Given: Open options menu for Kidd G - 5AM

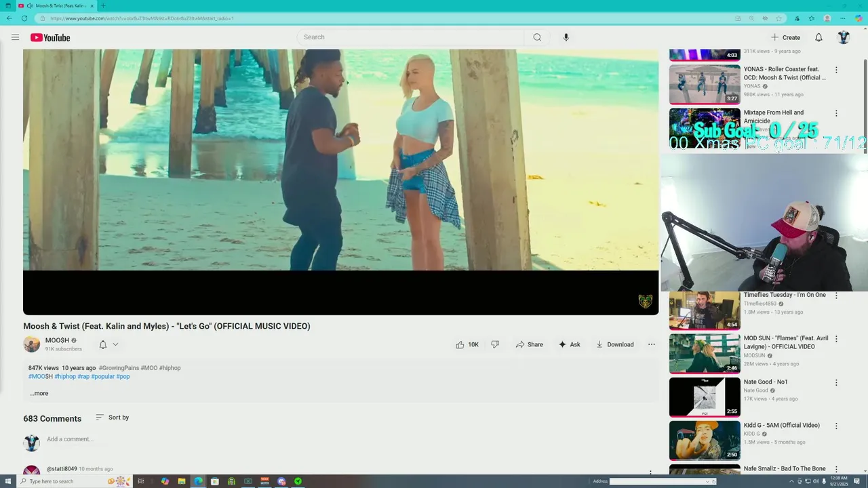Looking at the screenshot, I should pyautogui.click(x=836, y=426).
